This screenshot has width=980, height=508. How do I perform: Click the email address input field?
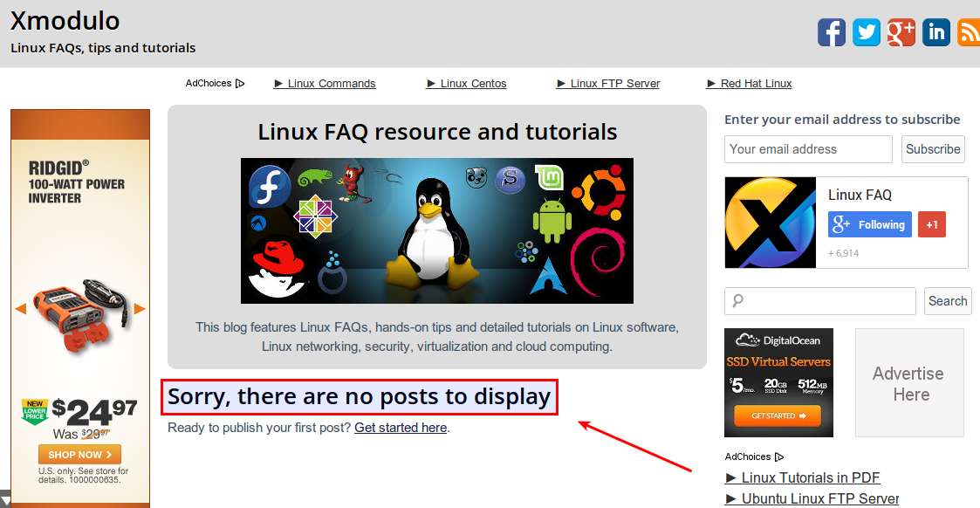[808, 149]
